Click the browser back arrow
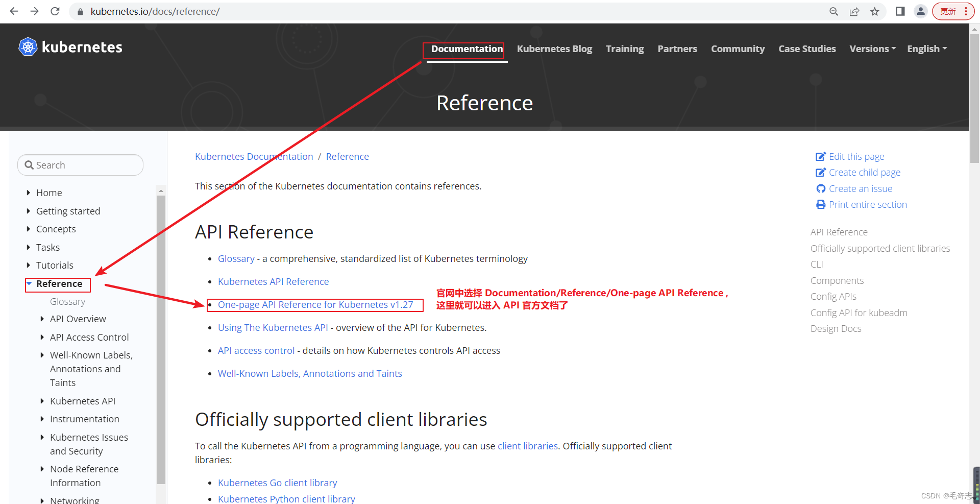 click(x=14, y=11)
